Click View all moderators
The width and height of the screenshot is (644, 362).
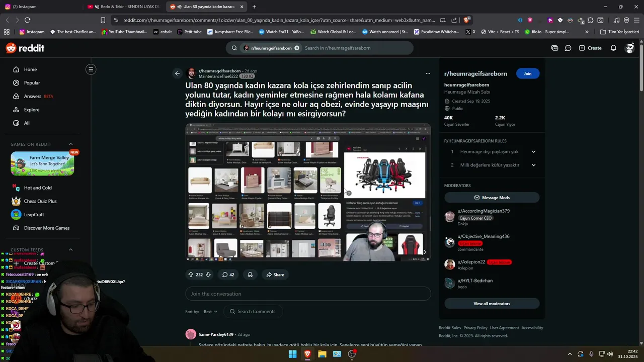pyautogui.click(x=492, y=304)
